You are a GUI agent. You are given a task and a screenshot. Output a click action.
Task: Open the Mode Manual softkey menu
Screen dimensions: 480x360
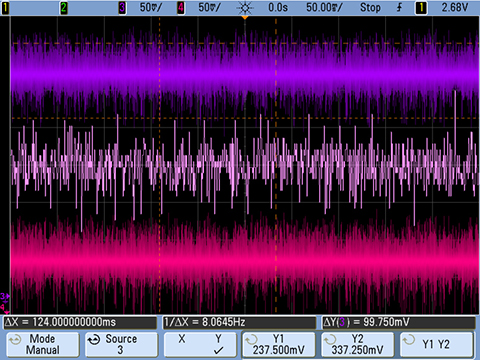(x=43, y=345)
